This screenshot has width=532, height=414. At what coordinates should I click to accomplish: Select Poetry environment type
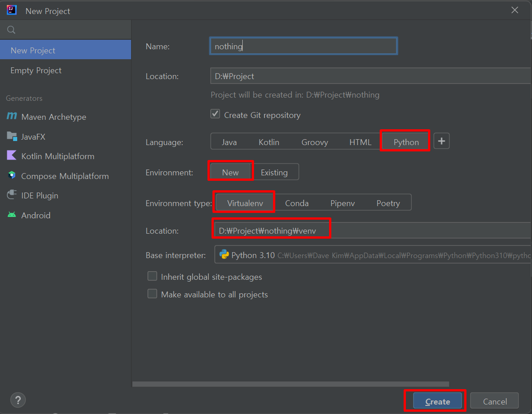[x=388, y=203]
